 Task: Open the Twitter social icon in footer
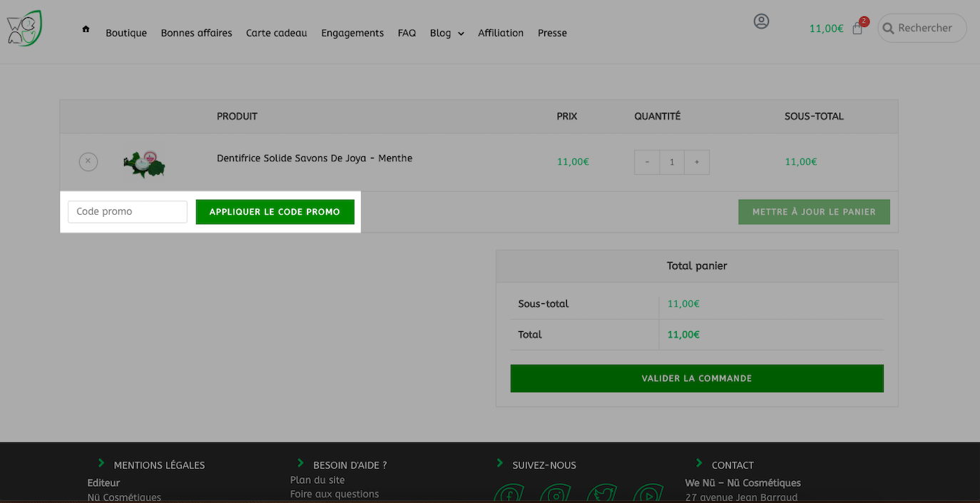601,494
